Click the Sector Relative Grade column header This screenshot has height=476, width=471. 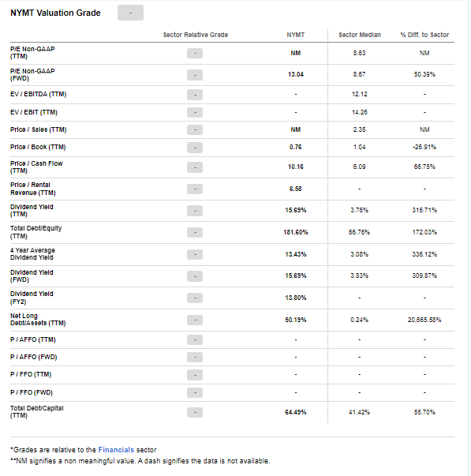pos(196,35)
